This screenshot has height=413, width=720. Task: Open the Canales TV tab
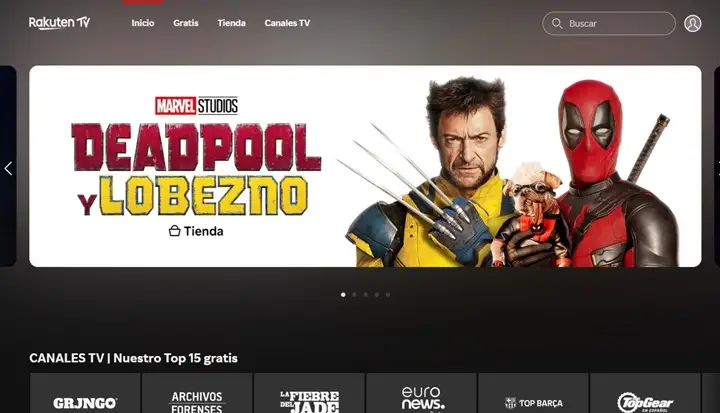click(x=287, y=23)
